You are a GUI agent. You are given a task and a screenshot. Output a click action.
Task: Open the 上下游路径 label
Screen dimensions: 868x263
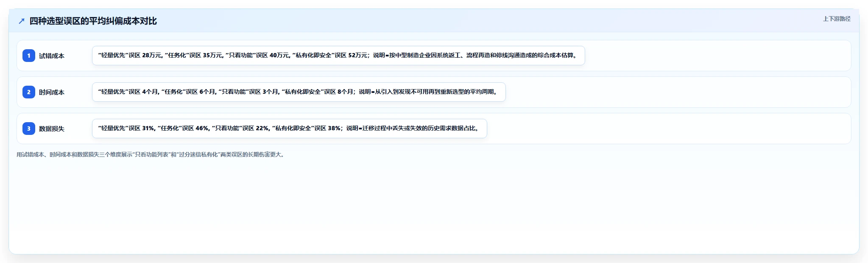click(837, 19)
